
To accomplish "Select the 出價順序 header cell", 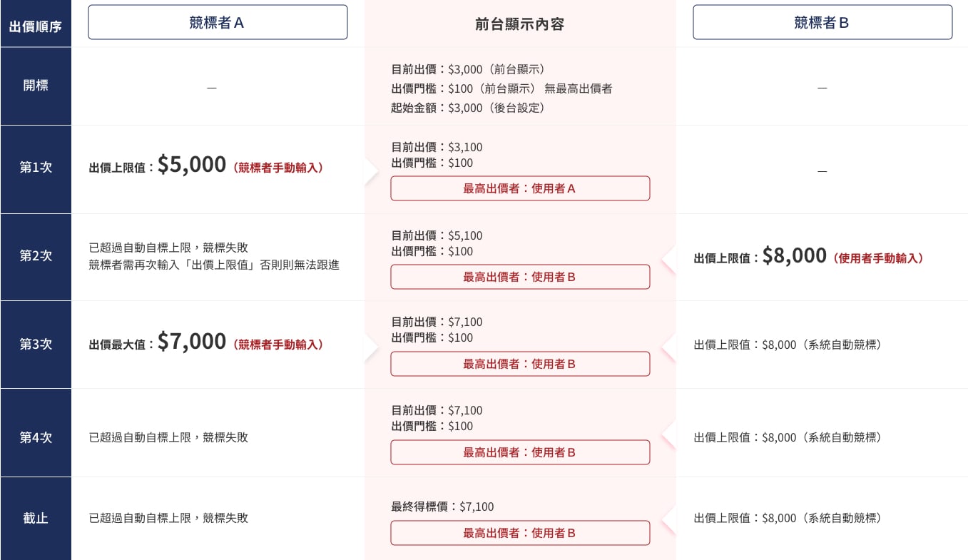I will [x=36, y=26].
